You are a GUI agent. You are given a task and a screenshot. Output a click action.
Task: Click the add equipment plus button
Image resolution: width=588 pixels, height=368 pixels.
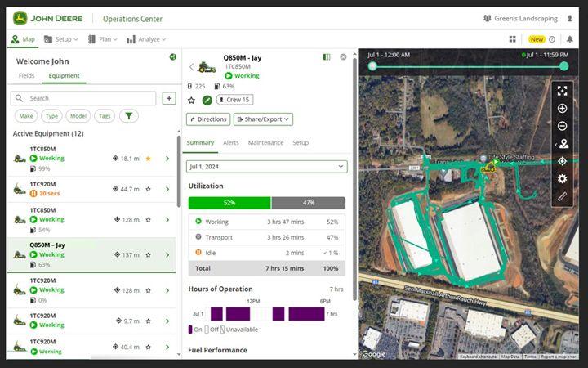[169, 98]
